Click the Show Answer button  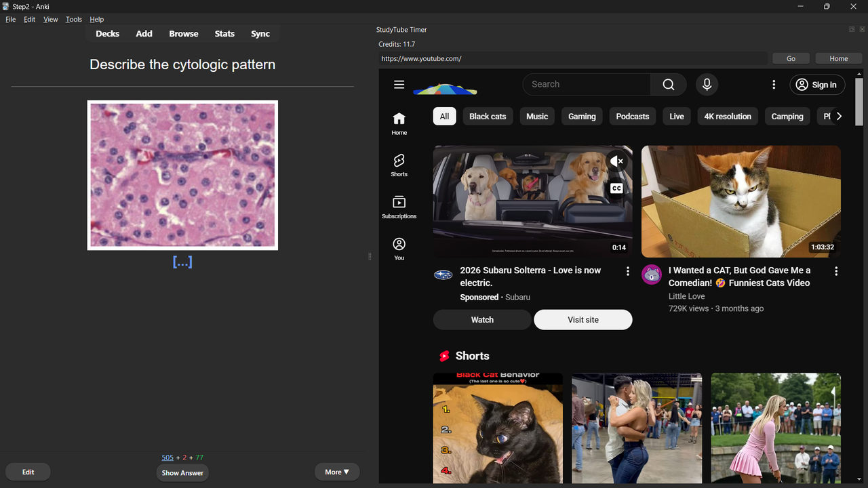pos(182,473)
